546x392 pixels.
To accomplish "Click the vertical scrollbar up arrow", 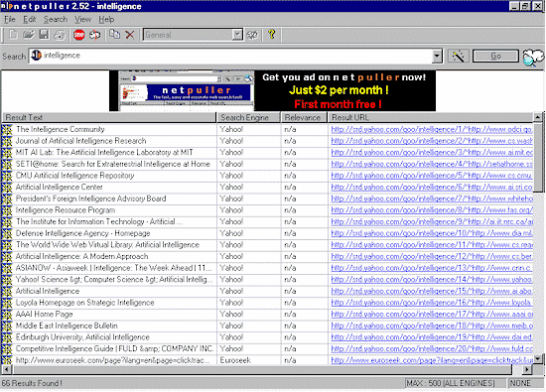I will [538, 117].
